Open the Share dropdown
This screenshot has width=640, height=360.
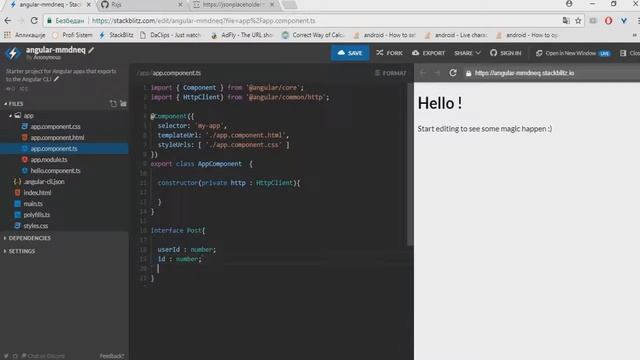pyautogui.click(x=467, y=53)
